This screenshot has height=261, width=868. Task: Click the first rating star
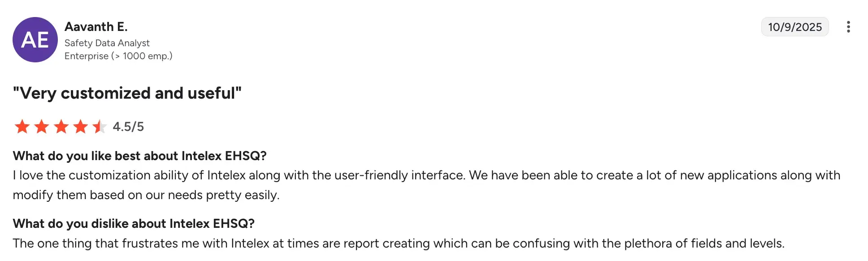click(22, 127)
